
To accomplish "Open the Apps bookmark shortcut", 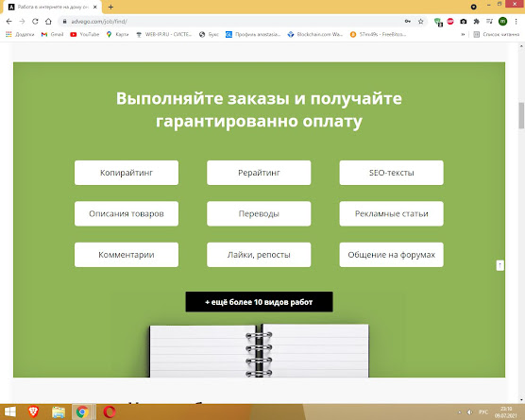I will [x=20, y=34].
